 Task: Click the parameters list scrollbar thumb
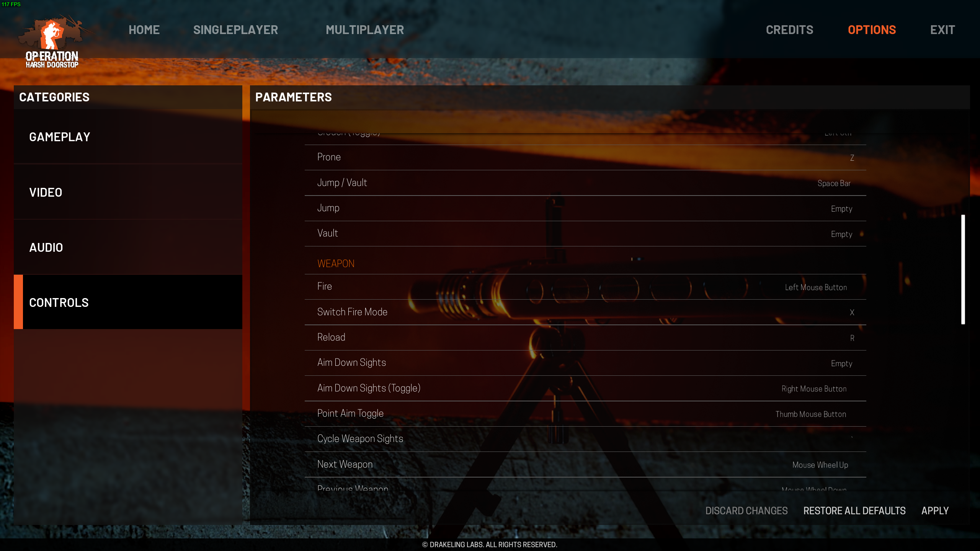coord(963,269)
